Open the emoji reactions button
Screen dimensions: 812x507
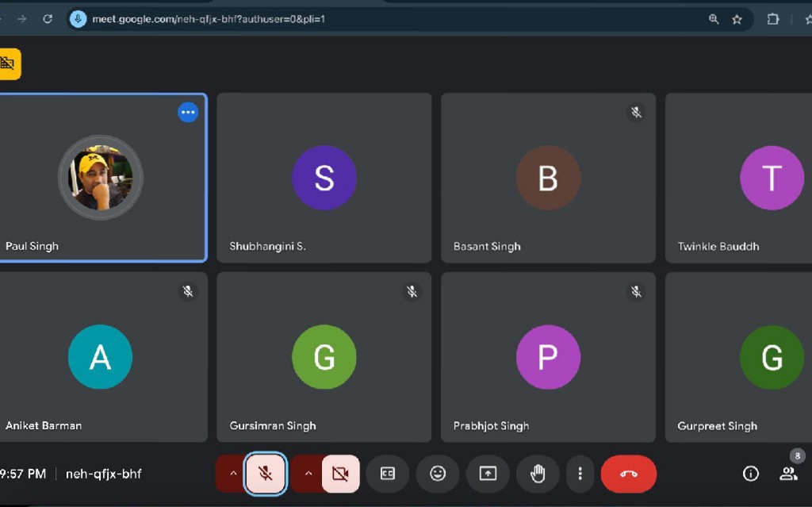point(438,474)
